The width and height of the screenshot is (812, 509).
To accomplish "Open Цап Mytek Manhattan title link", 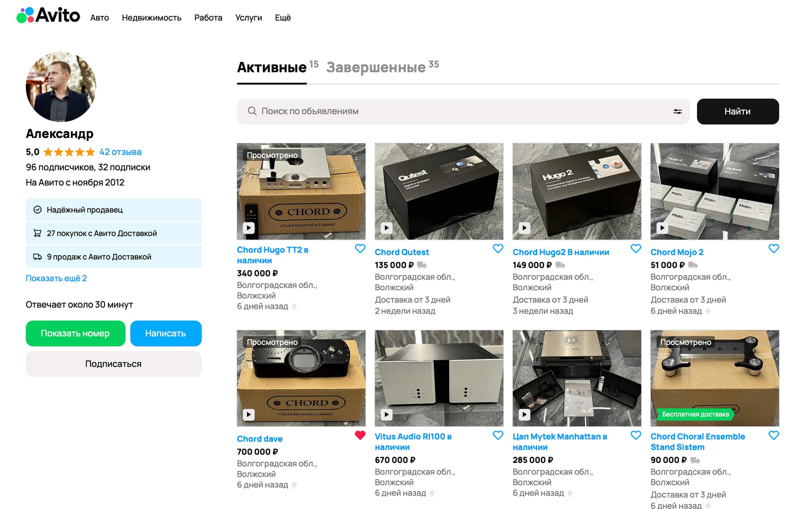I will (x=560, y=442).
